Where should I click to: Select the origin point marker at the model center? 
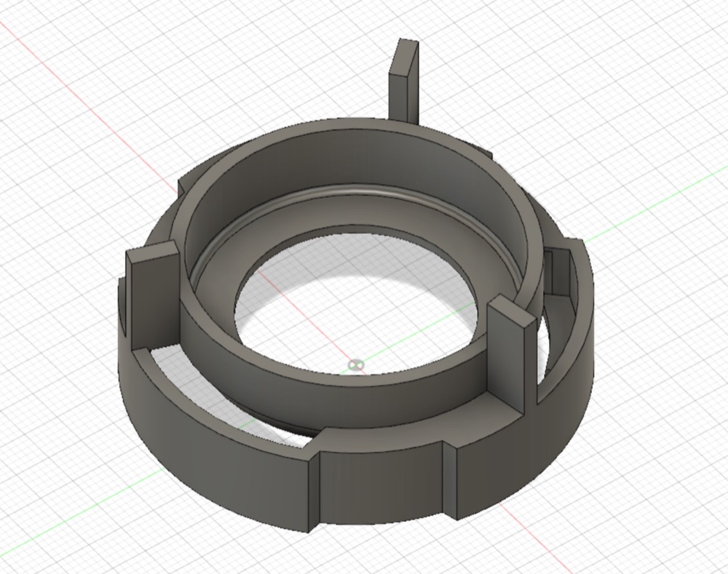tap(356, 366)
